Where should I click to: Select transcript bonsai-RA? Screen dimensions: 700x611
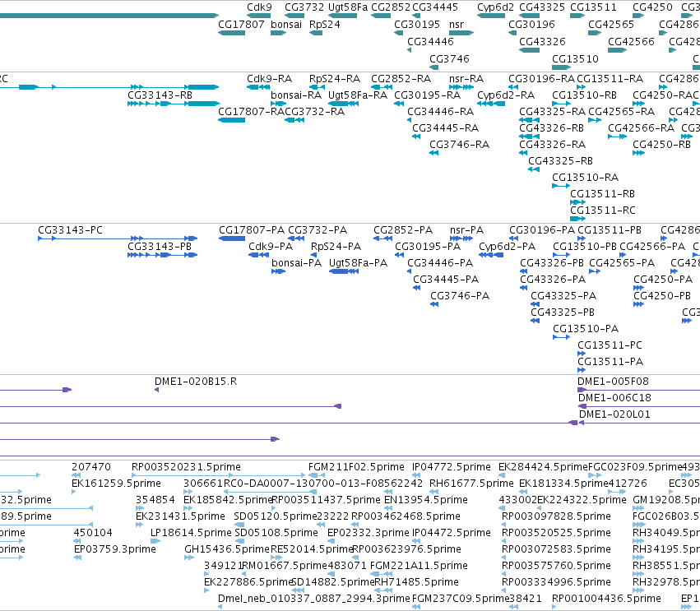(x=296, y=95)
